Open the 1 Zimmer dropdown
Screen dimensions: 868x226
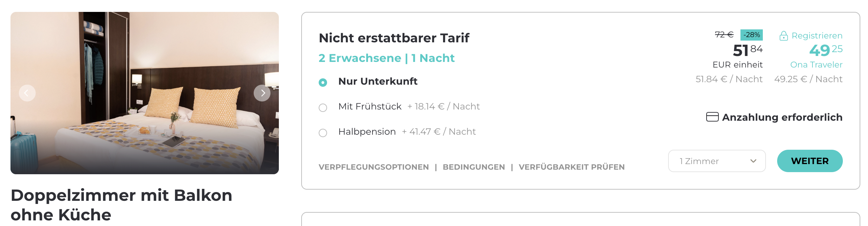coord(717,161)
